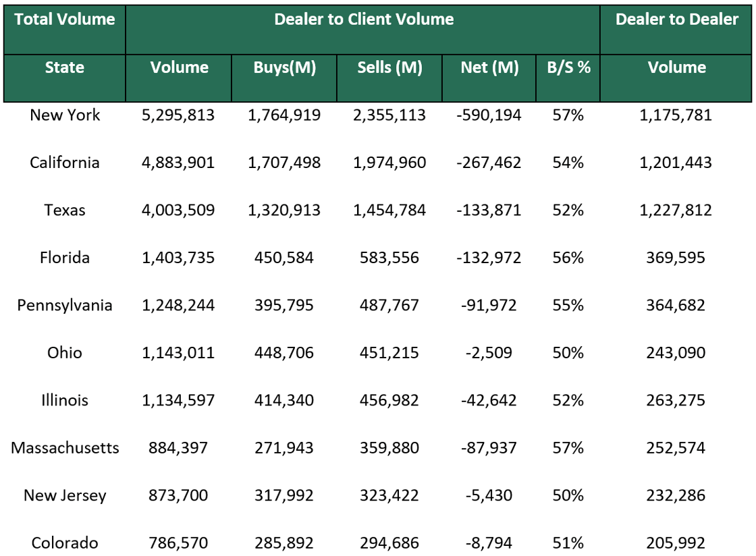Select California's B/S percentage 54%
Image resolution: width=756 pixels, height=556 pixels.
(568, 162)
